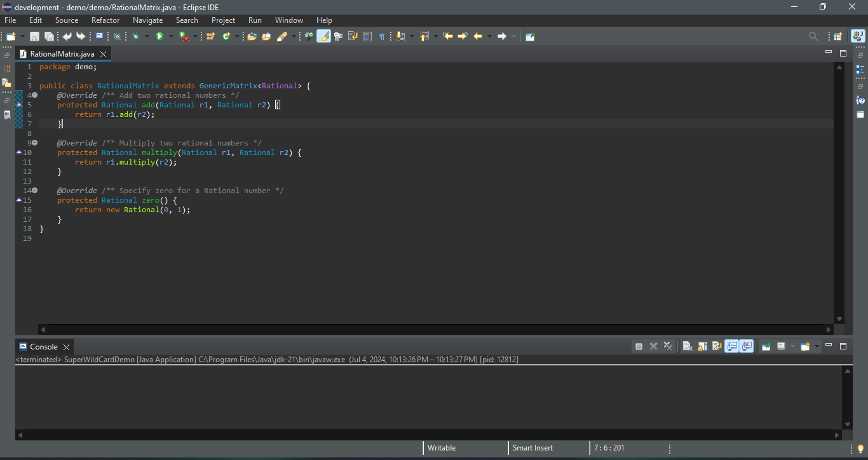Click the Search flashlight icon
The image size is (868, 460).
282,37
